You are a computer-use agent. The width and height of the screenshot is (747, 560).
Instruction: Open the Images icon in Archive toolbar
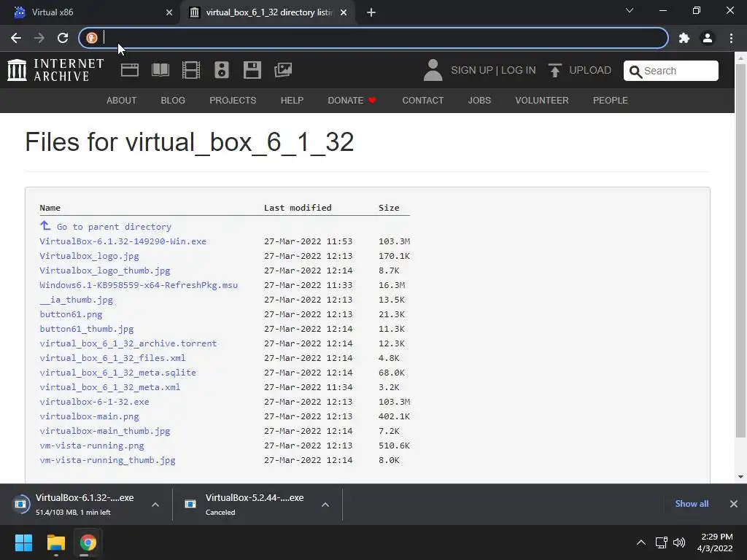tap(283, 70)
